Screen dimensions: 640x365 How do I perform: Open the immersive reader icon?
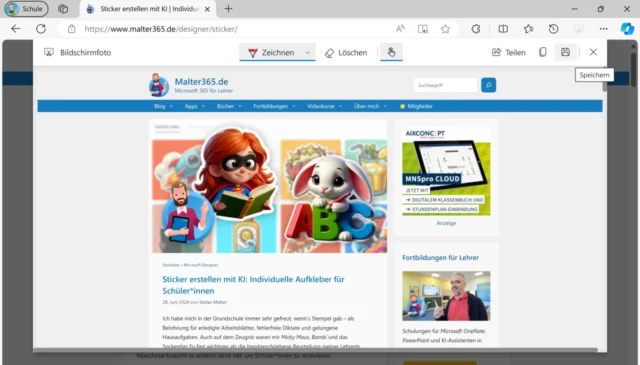(423, 29)
